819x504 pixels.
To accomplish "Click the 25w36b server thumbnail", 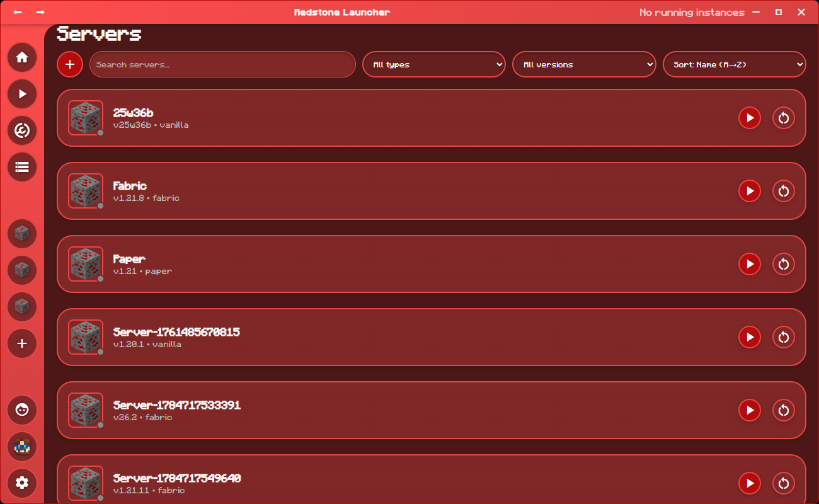I will click(86, 118).
